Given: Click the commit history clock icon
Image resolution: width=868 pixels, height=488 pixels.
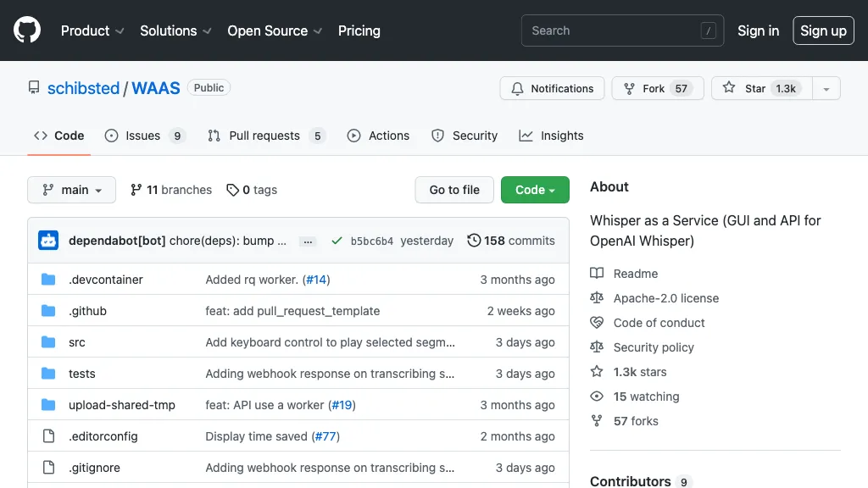Looking at the screenshot, I should coord(474,241).
